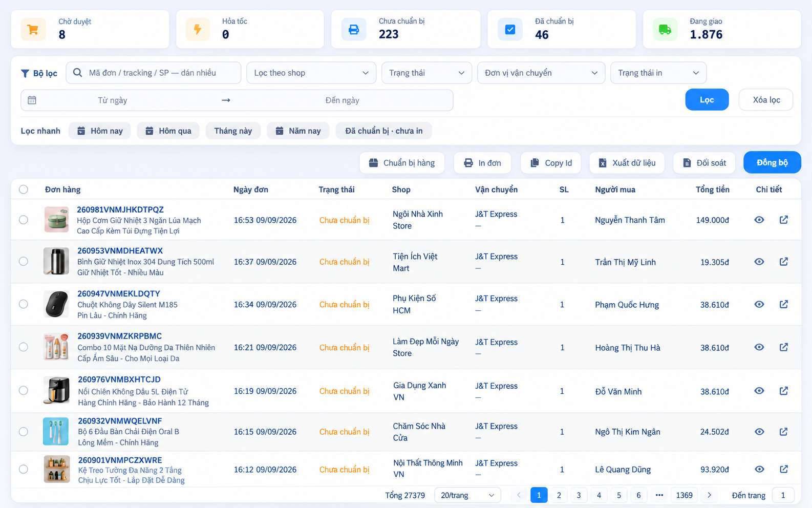This screenshot has width=812, height=508.
Task: Go to previous page with left chevron
Action: point(519,495)
